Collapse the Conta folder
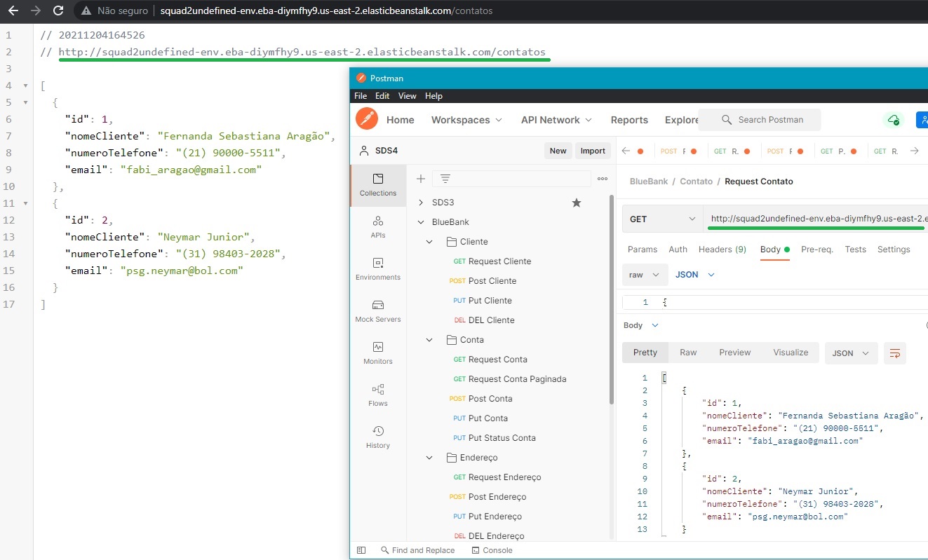 430,340
